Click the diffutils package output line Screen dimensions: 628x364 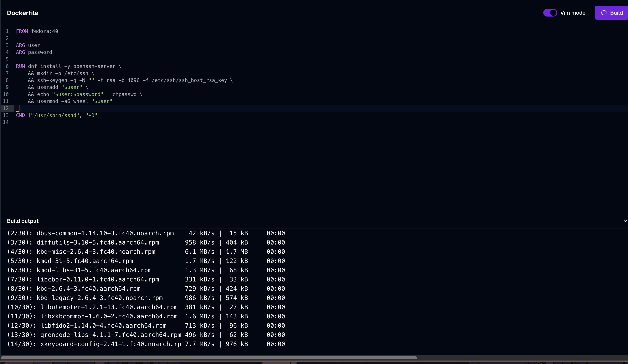(x=146, y=242)
